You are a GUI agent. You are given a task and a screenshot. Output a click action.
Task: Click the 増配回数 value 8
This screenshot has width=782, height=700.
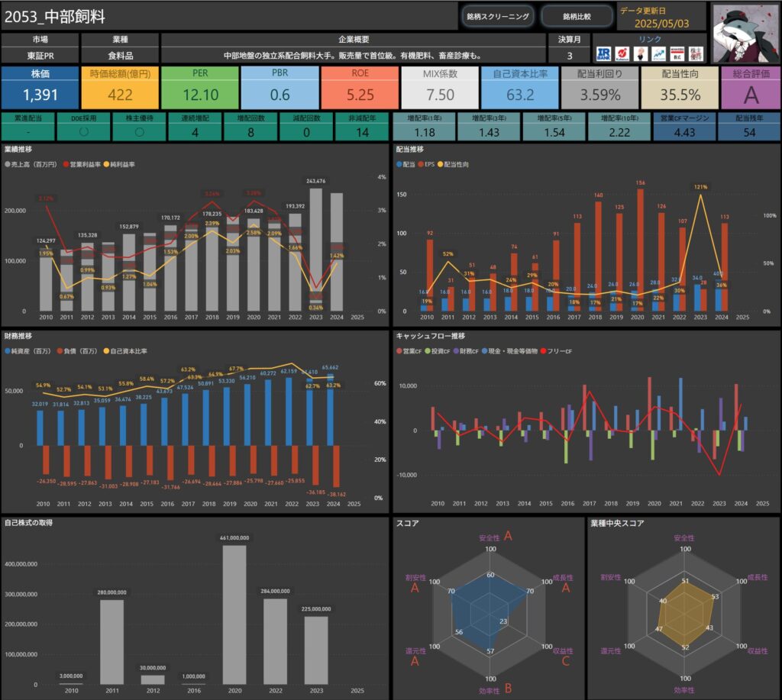(x=250, y=133)
